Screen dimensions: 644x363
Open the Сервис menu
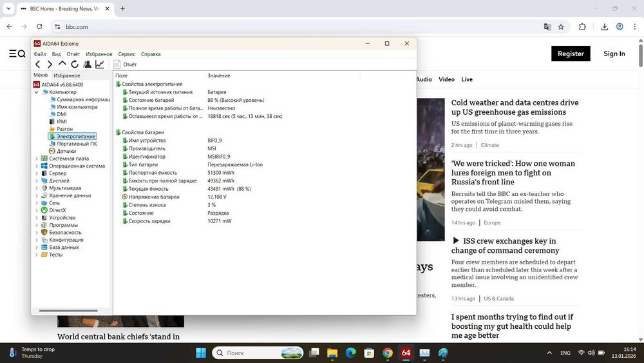[x=126, y=54]
